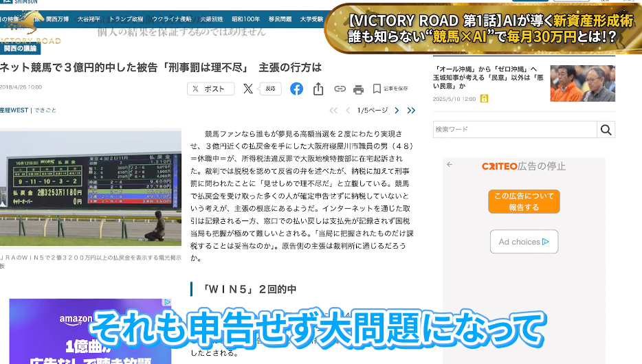Click the CRITEO 広告の停止 heading
642x364 pixels.
[524, 166]
